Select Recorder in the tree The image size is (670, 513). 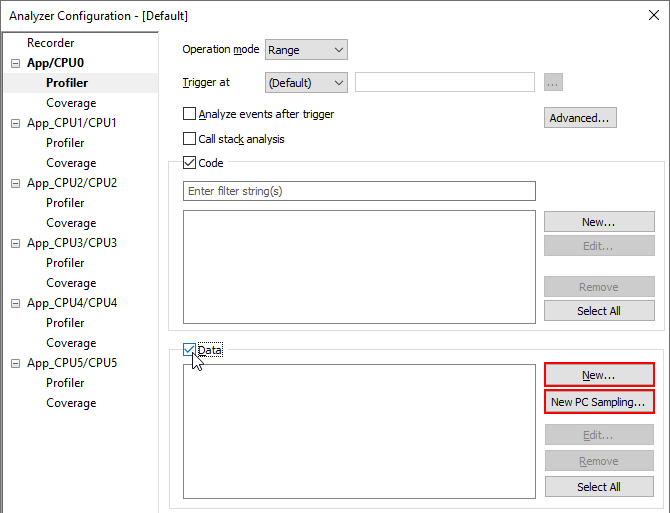[x=50, y=43]
